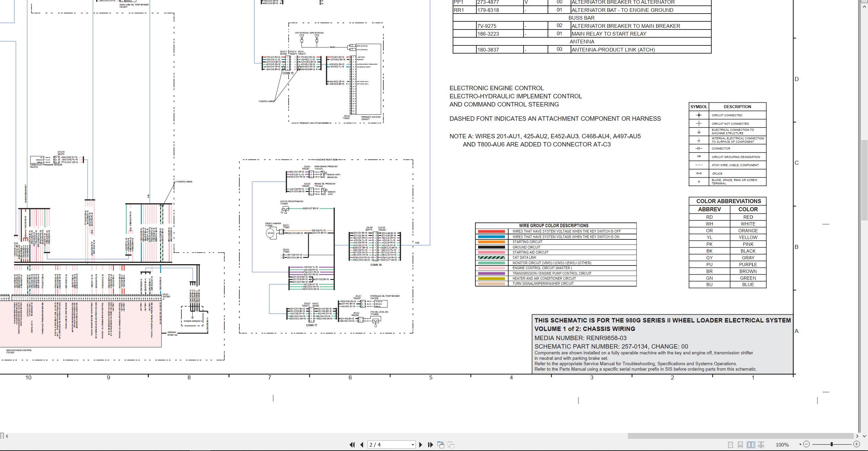Screen dimensions: 868x451
Task: Click the purple transmission control circuit swatch
Action: [491, 273]
